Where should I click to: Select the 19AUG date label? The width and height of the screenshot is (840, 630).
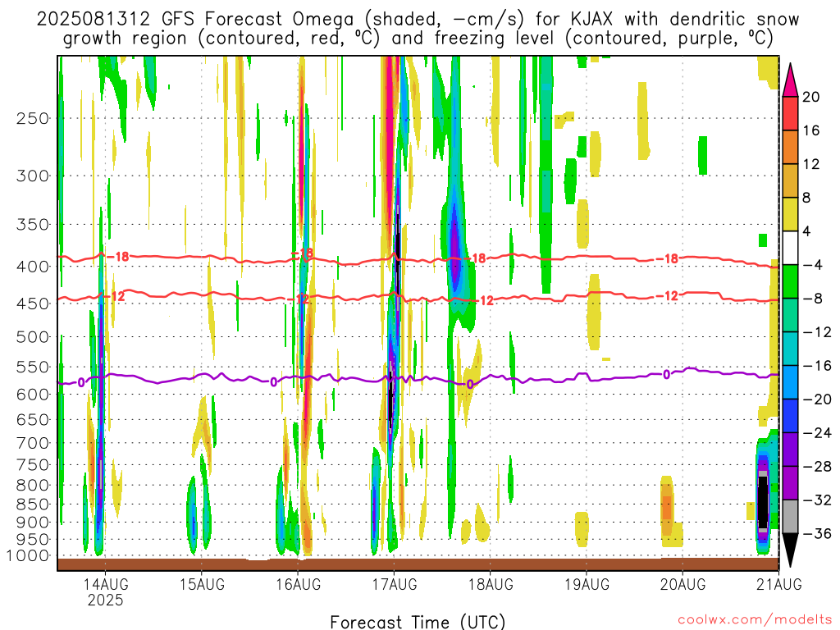(x=587, y=584)
